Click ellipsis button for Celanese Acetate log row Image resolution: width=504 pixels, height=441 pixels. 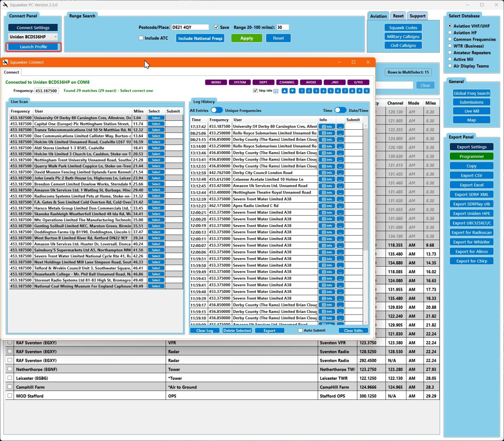click(340, 179)
